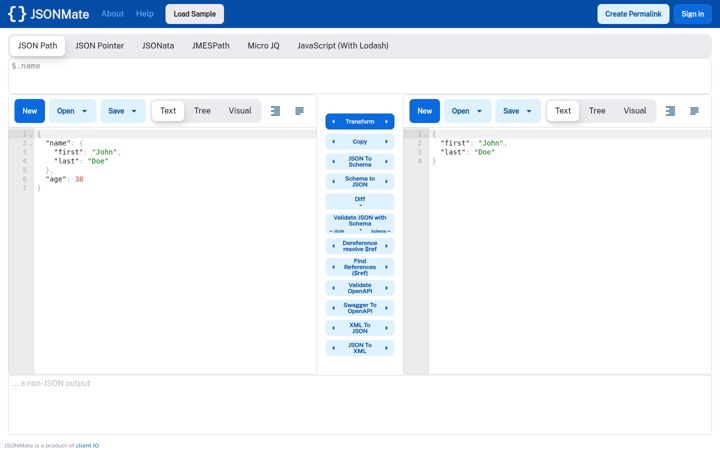Click right arrow on Find References ($ref)
This screenshot has height=450, width=720.
387,267
